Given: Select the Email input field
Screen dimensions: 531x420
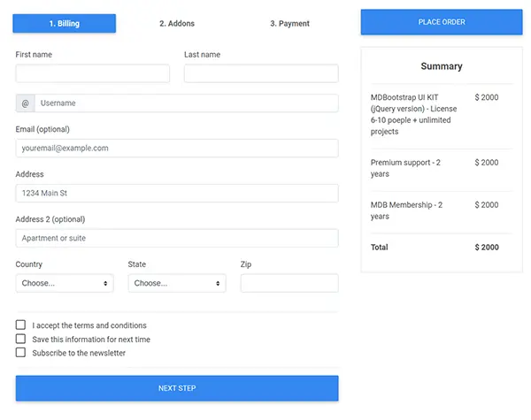Looking at the screenshot, I should [177, 149].
